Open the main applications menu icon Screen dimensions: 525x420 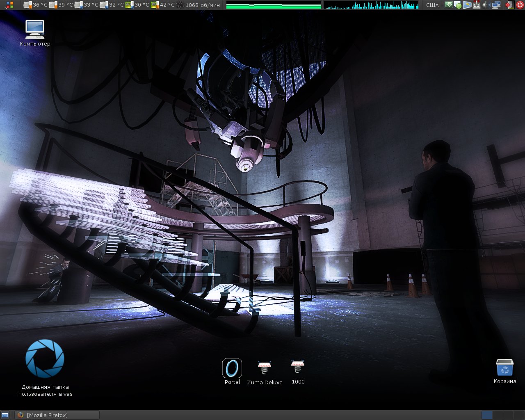[10, 5]
